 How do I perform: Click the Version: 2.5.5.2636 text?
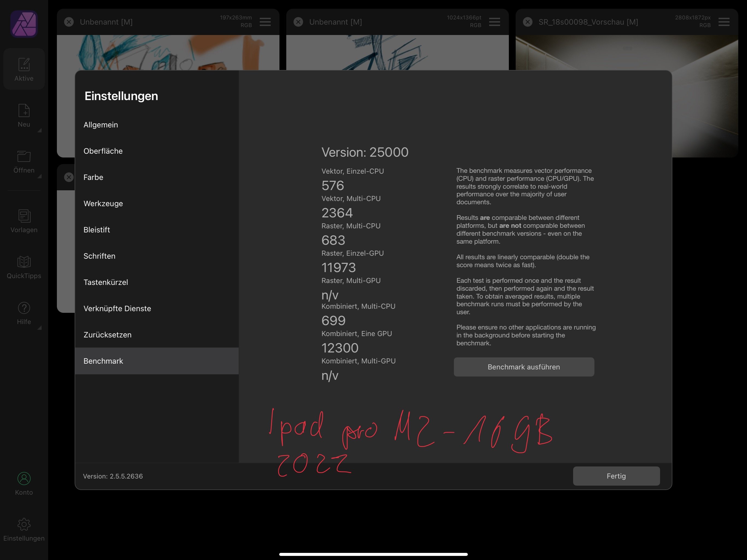click(113, 476)
